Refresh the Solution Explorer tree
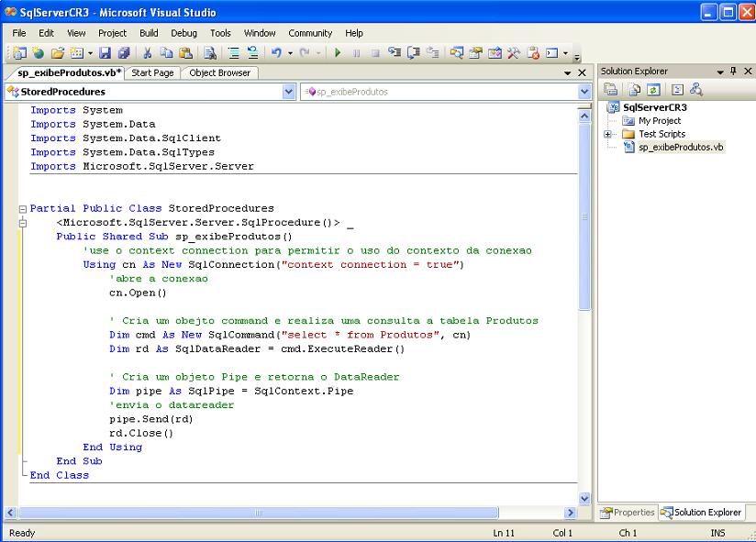756x542 pixels. tap(653, 89)
